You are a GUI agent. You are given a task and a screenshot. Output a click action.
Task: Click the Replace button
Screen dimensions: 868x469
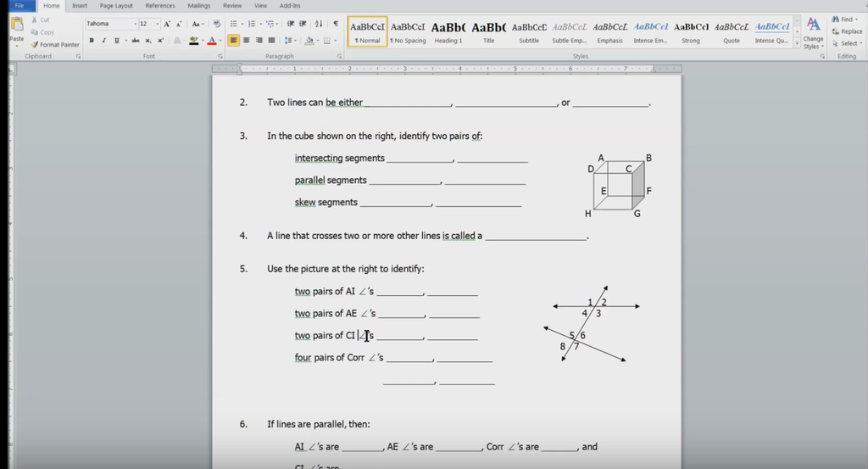point(847,31)
